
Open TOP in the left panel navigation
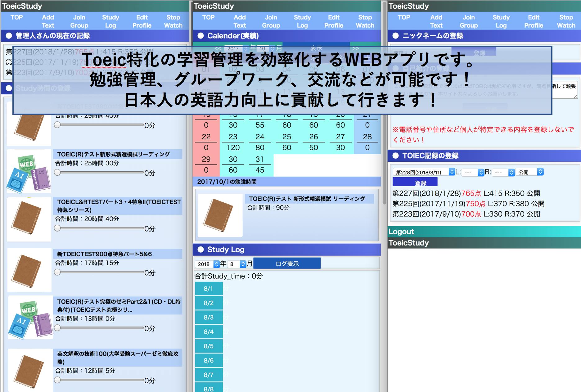16,17
